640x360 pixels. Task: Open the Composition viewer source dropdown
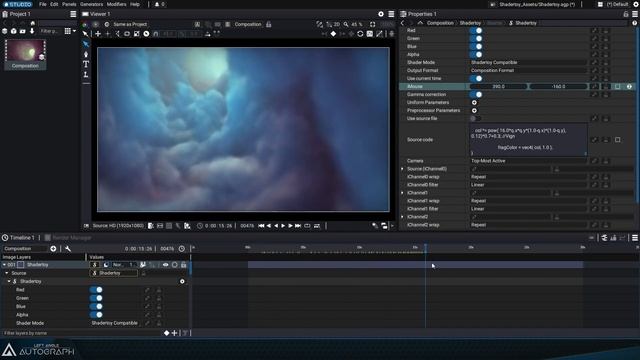(248, 24)
